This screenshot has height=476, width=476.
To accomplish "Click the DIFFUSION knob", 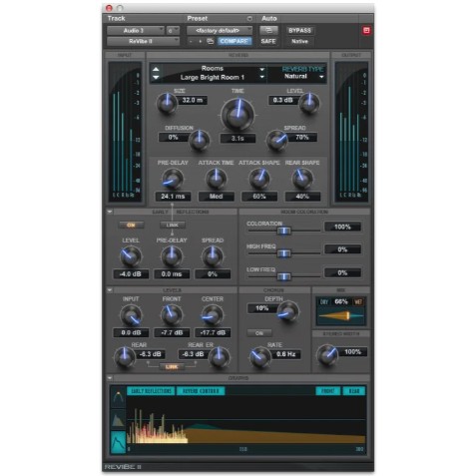I will coord(200,140).
